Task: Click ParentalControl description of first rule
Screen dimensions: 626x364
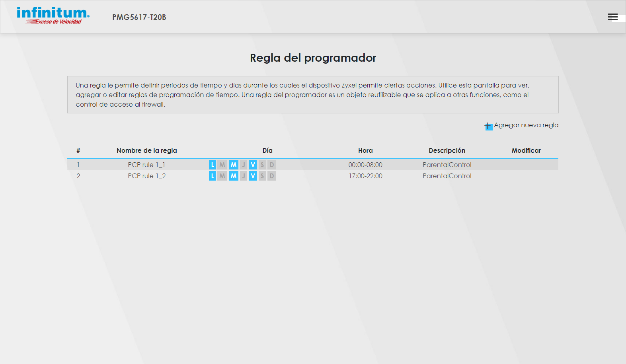Action: pos(447,165)
